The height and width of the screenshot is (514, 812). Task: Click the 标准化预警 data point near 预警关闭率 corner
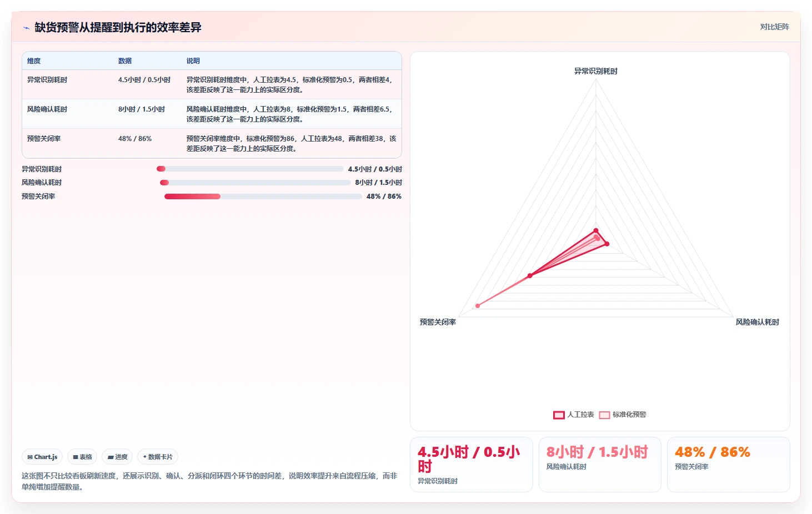tap(478, 306)
